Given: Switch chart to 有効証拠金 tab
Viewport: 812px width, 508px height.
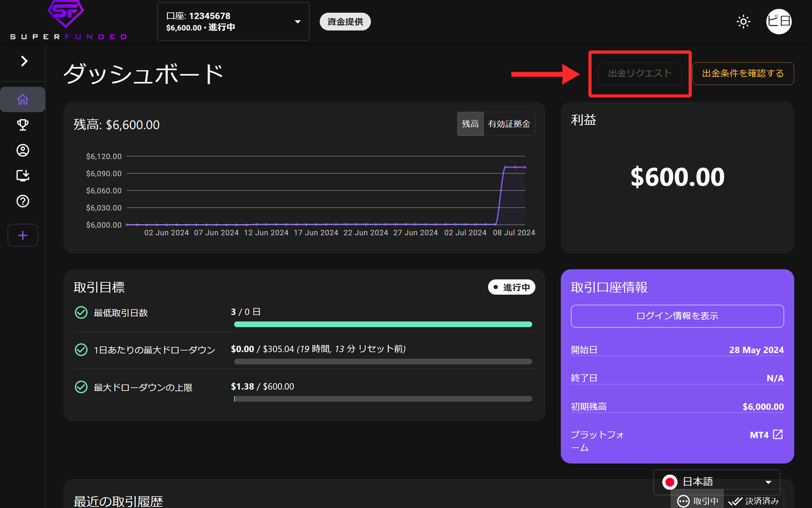Looking at the screenshot, I should click(x=509, y=124).
